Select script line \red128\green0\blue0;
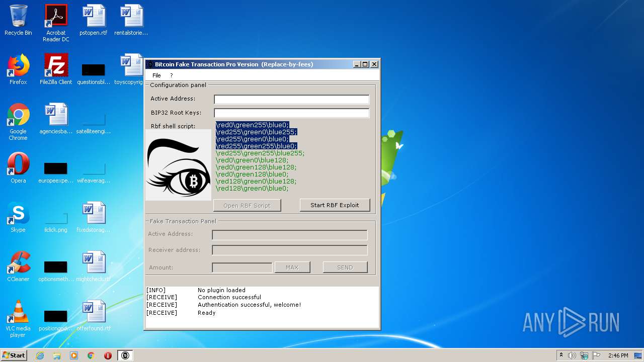Screen dimensions: 644x362 click(x=252, y=189)
